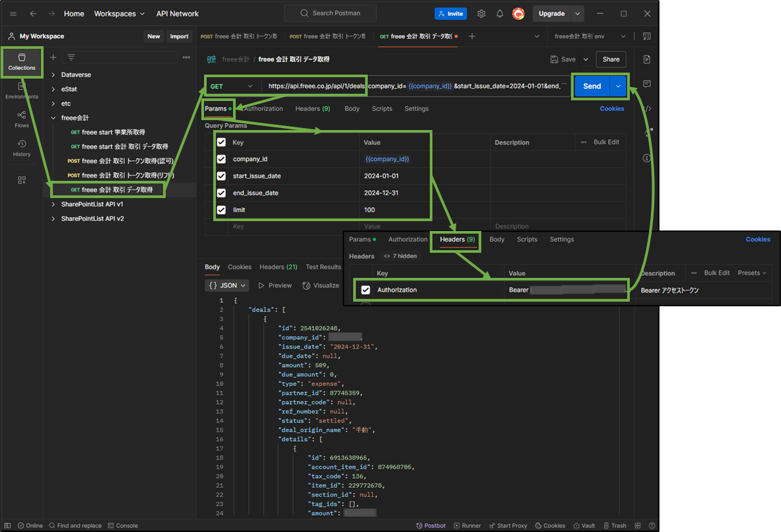This screenshot has width=781, height=532.
Task: Open the Send options dropdown arrow
Action: (618, 86)
